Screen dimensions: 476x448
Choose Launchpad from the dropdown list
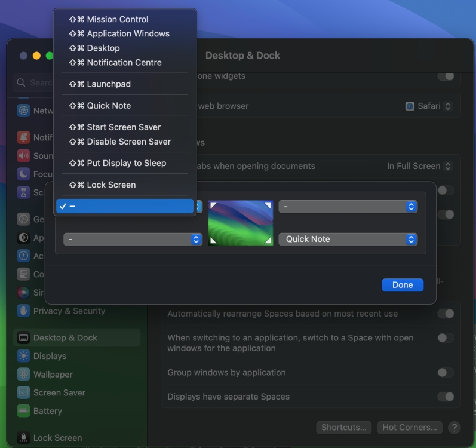pyautogui.click(x=125, y=84)
